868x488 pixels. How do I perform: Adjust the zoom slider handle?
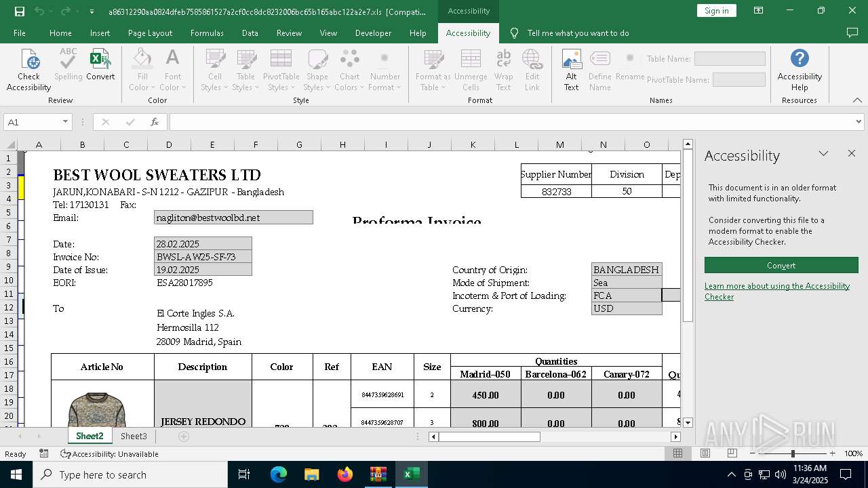[x=793, y=453]
